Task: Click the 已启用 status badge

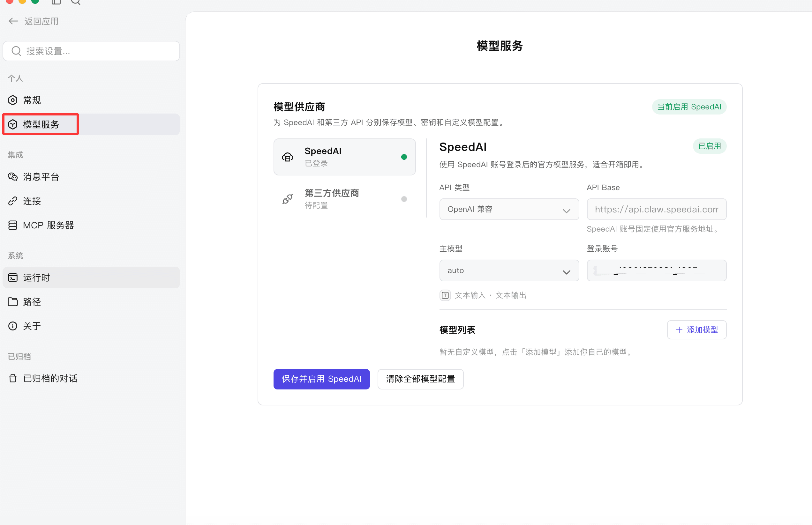Action: tap(710, 146)
